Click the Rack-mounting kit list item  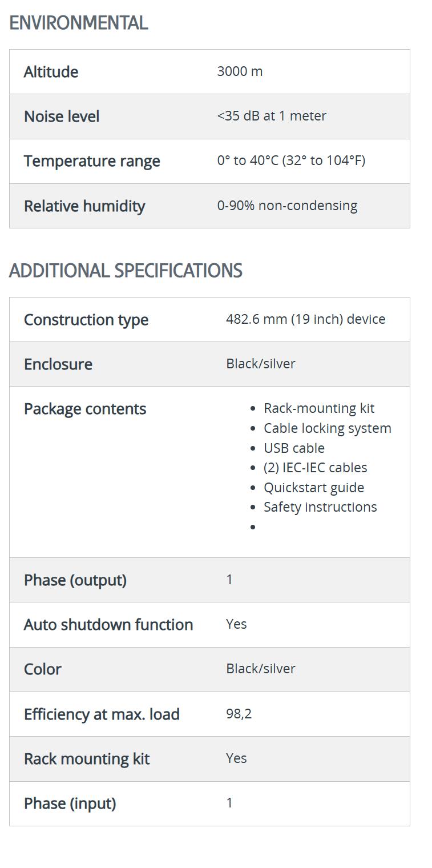tap(319, 408)
